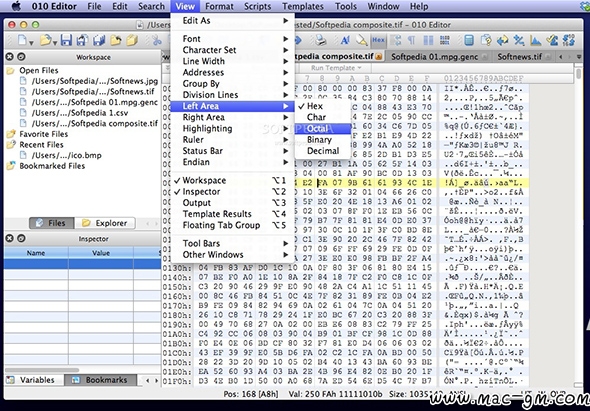Click the number base converter icon
The image size is (590, 411).
(x=569, y=40)
